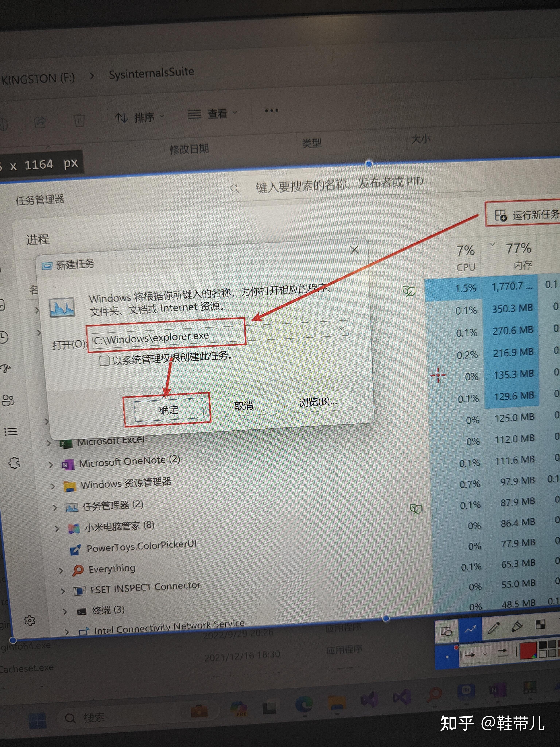Close the 新建任务 dialog
Screen dimensions: 560x747
(x=354, y=250)
